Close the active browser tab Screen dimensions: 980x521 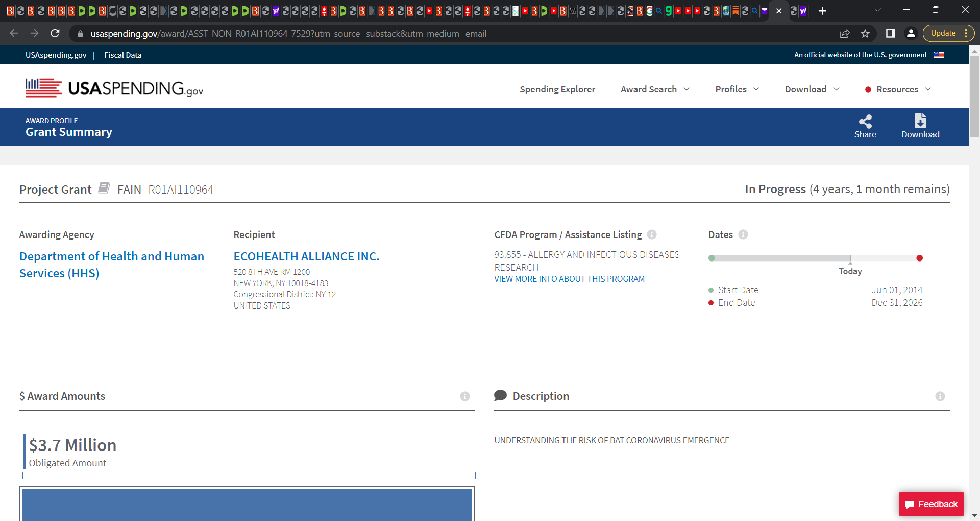tap(779, 11)
